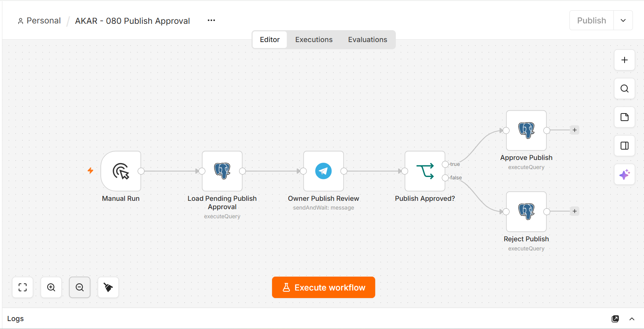Open the Personal project link
This screenshot has height=329, width=644.
[39, 21]
